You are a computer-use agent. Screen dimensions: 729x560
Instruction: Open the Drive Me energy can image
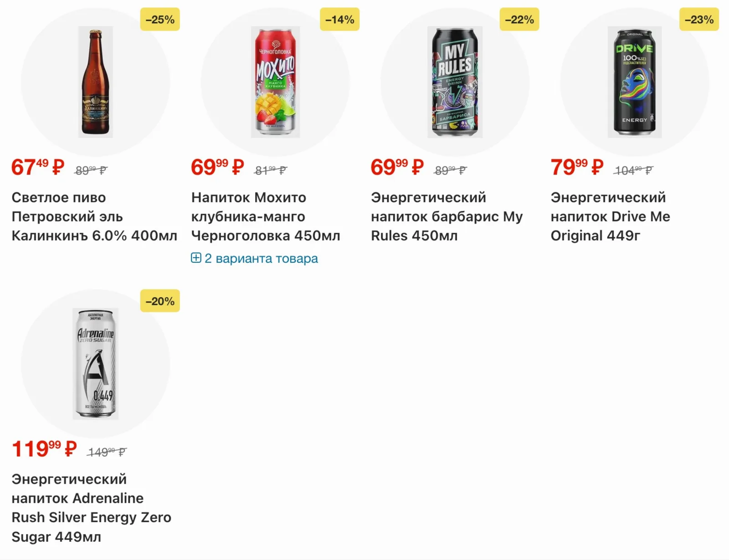coord(634,82)
